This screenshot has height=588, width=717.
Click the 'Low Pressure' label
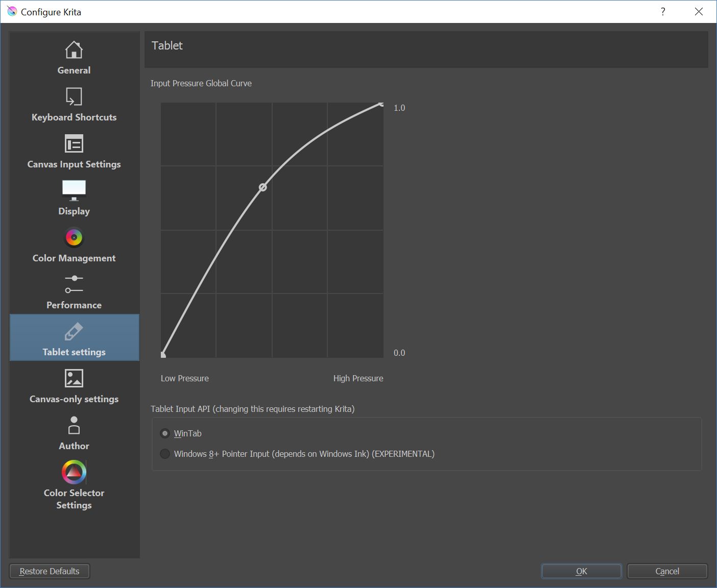click(x=185, y=378)
